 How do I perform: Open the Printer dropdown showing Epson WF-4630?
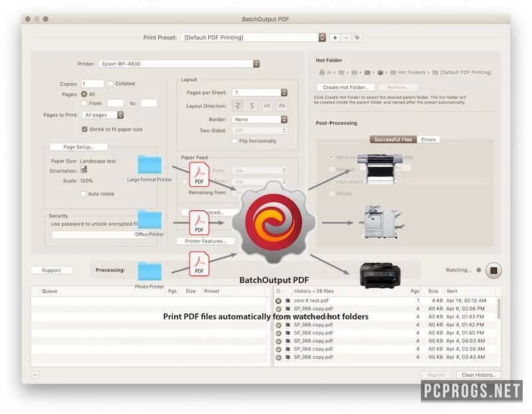pyautogui.click(x=179, y=64)
